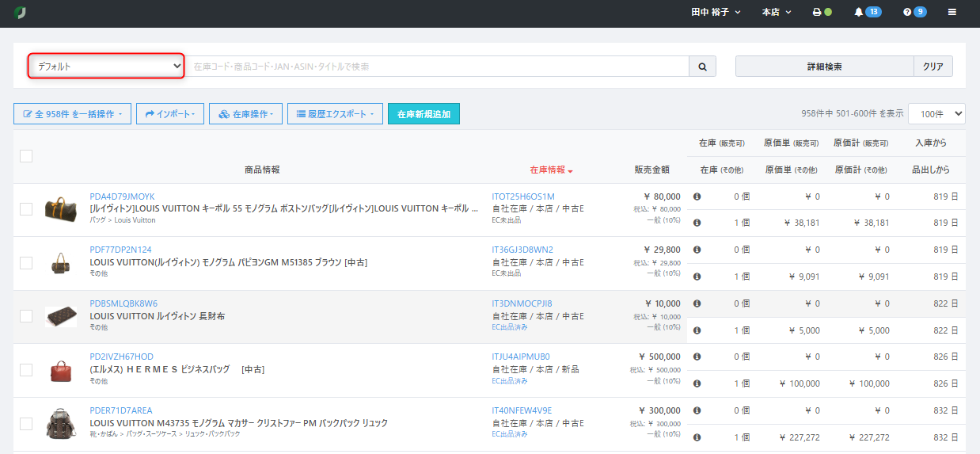Check the box for item PDBSMLQ8K8W6
Screen dimensions: 980x454
tap(26, 316)
